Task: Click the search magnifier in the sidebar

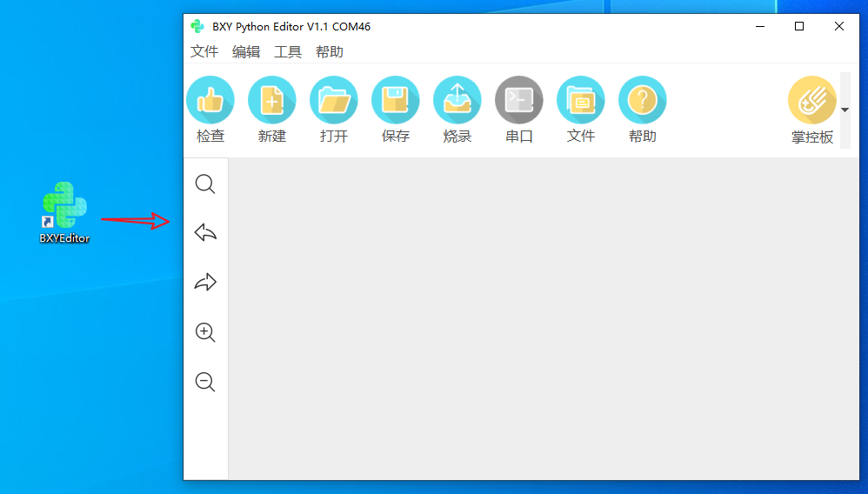Action: (205, 184)
